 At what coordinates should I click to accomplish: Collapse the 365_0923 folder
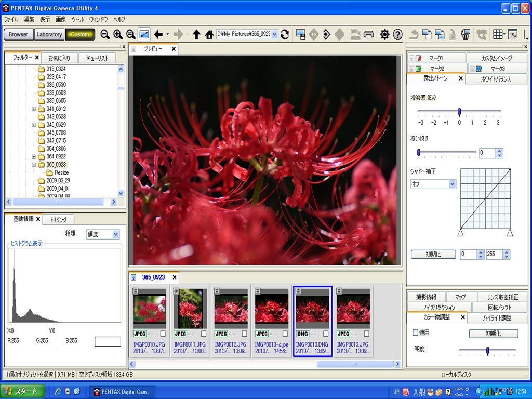[34, 165]
